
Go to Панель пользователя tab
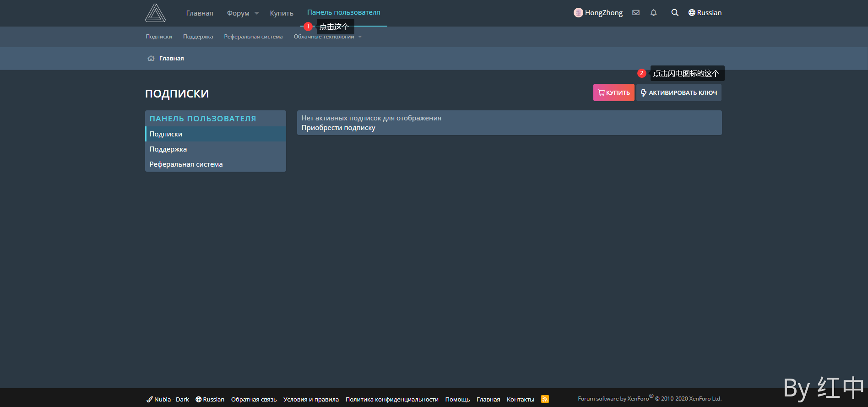click(x=343, y=12)
